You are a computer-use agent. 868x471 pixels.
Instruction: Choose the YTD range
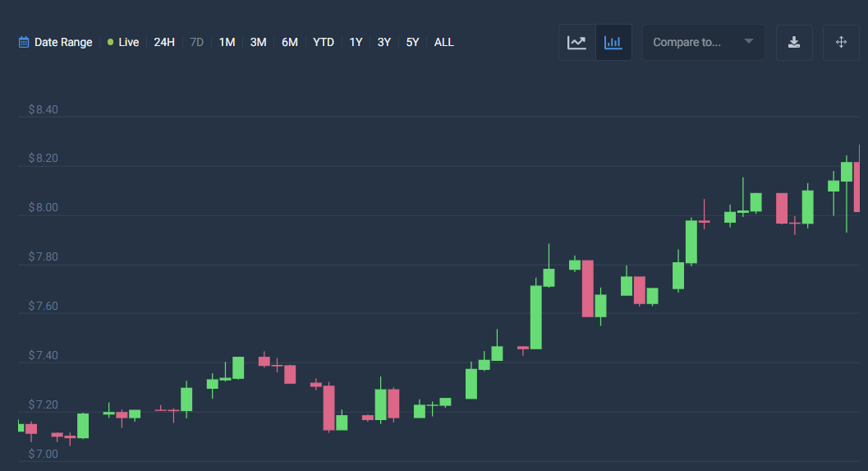(x=324, y=42)
